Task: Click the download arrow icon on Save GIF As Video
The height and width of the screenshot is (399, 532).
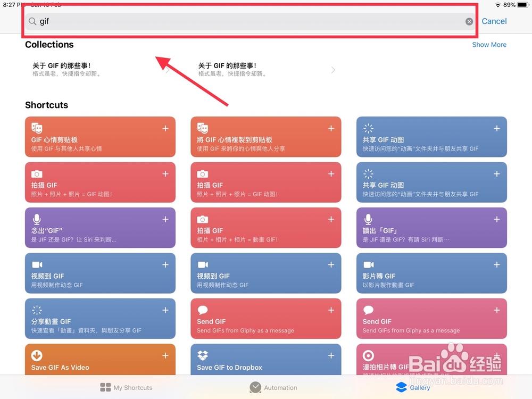Action: pyautogui.click(x=37, y=355)
